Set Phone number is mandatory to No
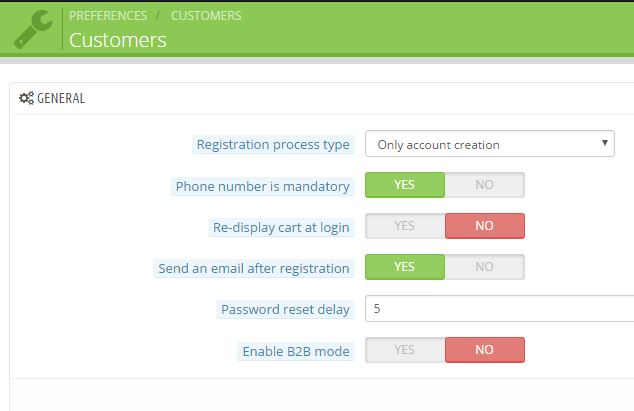 (x=484, y=185)
